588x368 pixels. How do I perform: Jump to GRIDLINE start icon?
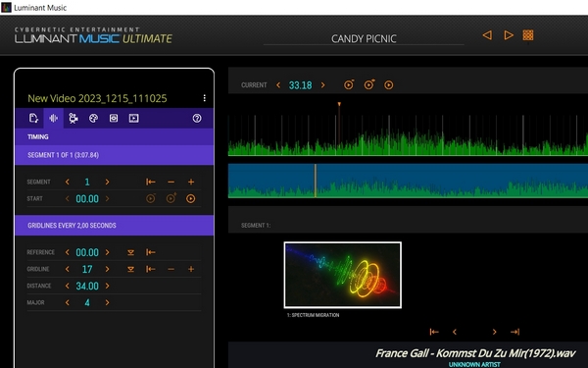point(151,269)
